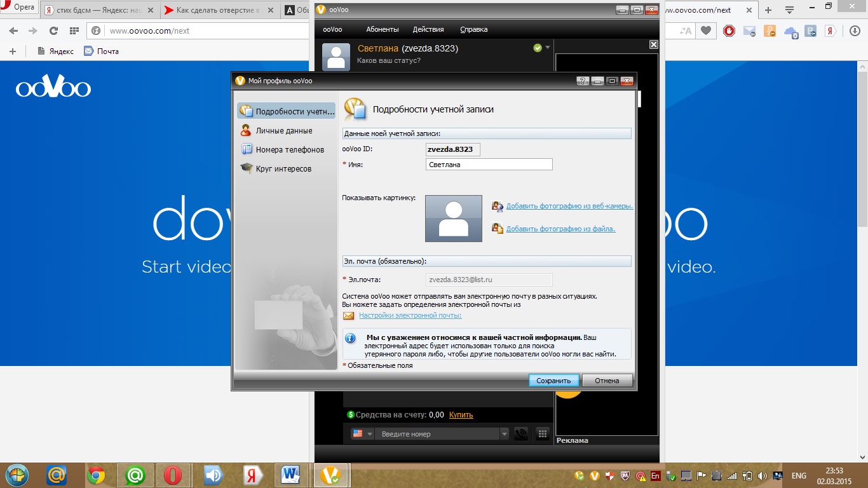Open the dial pad grid icon
Image resolution: width=868 pixels, height=488 pixels.
542,434
